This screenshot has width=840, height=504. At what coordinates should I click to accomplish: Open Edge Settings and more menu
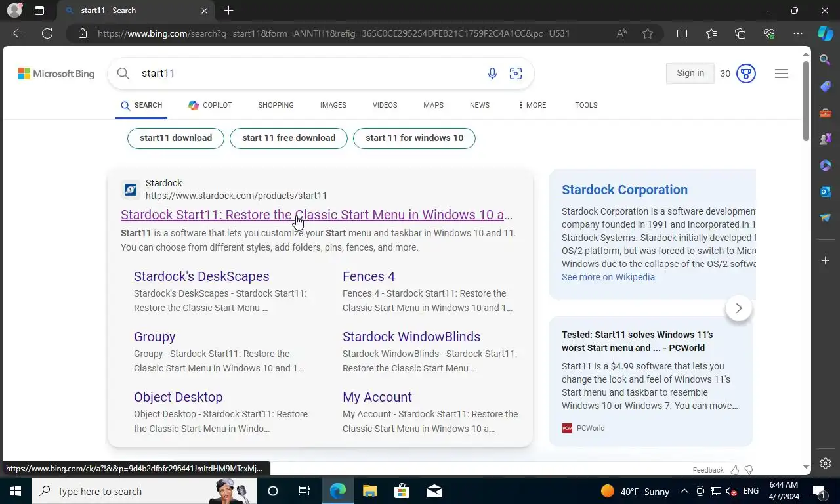pyautogui.click(x=798, y=33)
